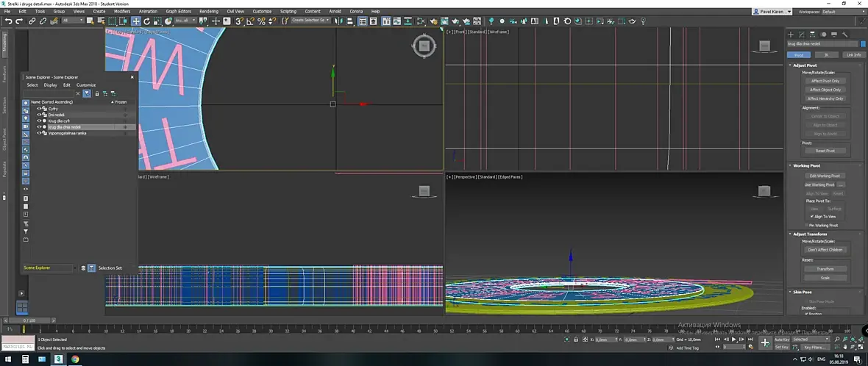Toggle the Angle Snap tool
The height and width of the screenshot is (366, 868).
pos(251,21)
